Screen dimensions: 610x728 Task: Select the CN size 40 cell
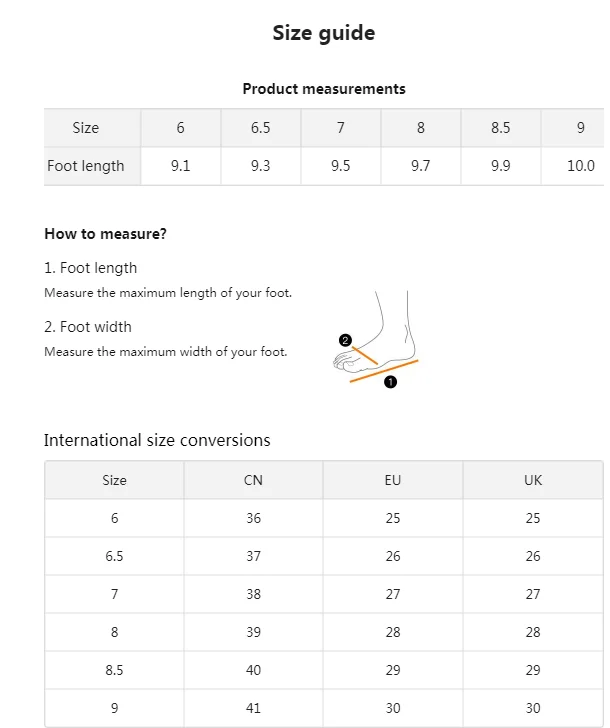[x=253, y=670]
